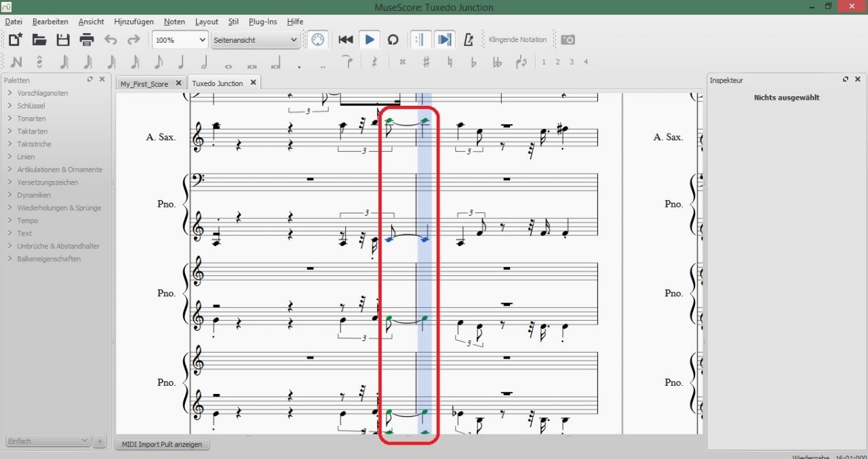This screenshot has height=459, width=868.
Task: Close the My_First_Score tab
Action: 178,83
